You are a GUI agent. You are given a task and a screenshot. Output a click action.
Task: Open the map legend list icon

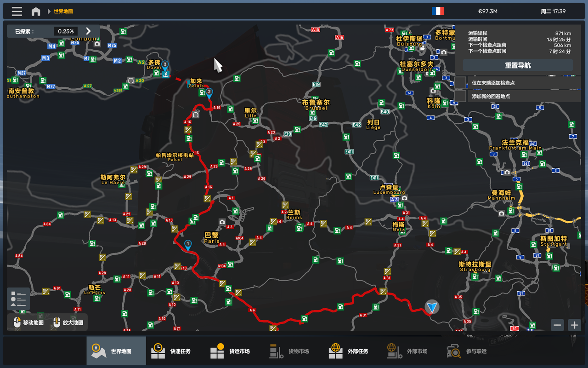[18, 299]
